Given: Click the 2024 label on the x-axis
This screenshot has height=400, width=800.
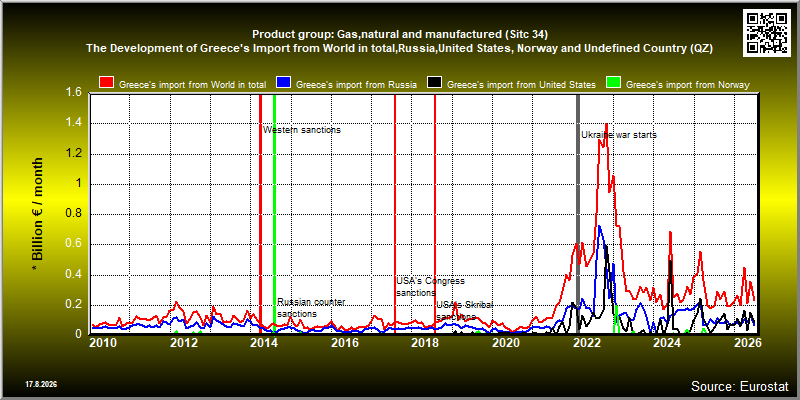Looking at the screenshot, I should [667, 342].
